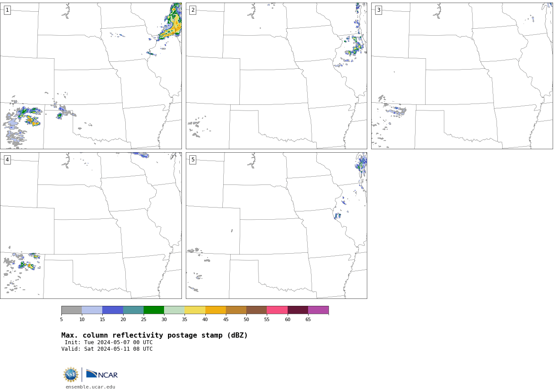Viewport: 557px width, 392px height.
Task: Click the Valid: Sat 2024-05-11 08 UTC text
Action: pyautogui.click(x=107, y=349)
